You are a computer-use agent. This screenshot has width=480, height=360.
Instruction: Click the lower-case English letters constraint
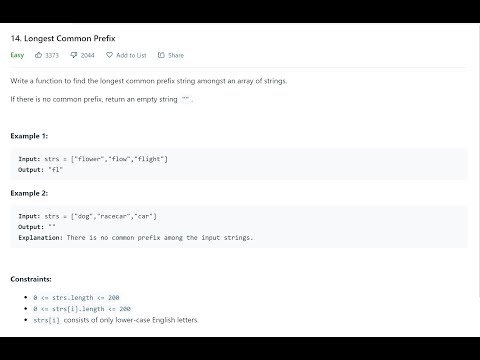point(116,320)
